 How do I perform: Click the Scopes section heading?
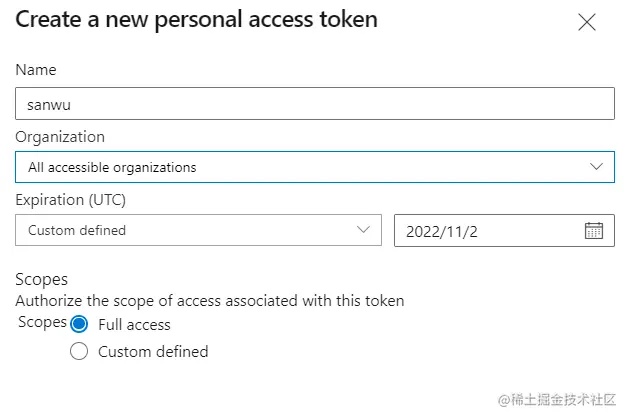point(41,280)
